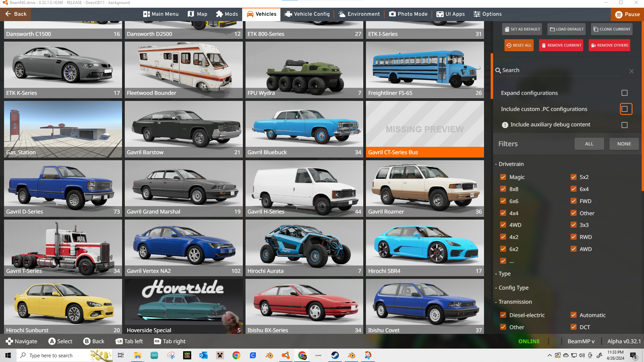Uncheck the Diesel-electric transmission filter

click(503, 315)
